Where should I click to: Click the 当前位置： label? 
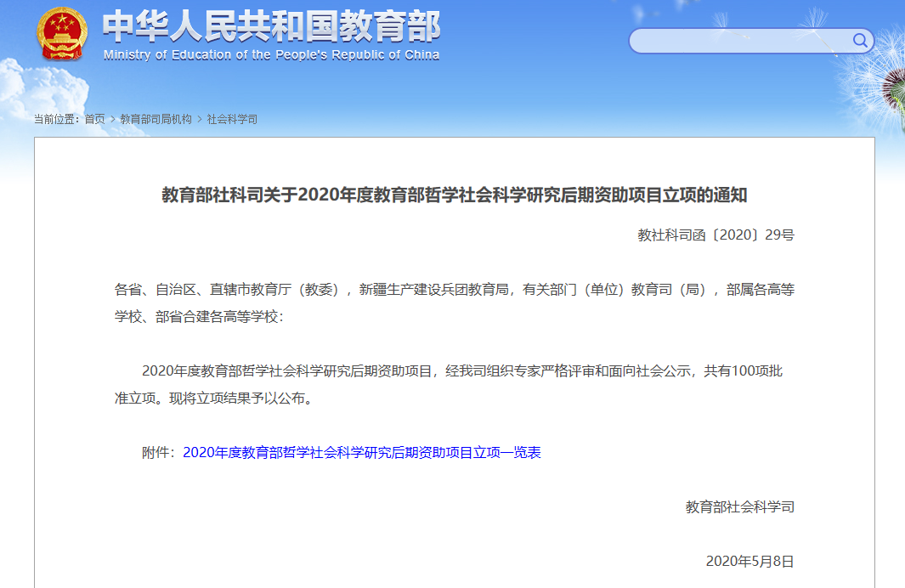tap(57, 120)
